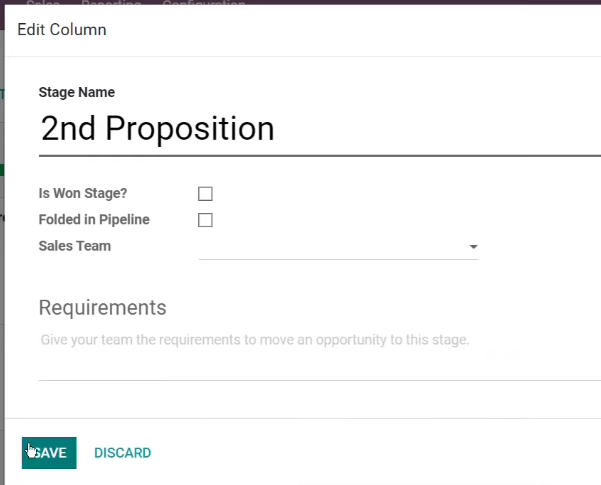Click into the Sales Team selection field
601x485 pixels.
(338, 247)
